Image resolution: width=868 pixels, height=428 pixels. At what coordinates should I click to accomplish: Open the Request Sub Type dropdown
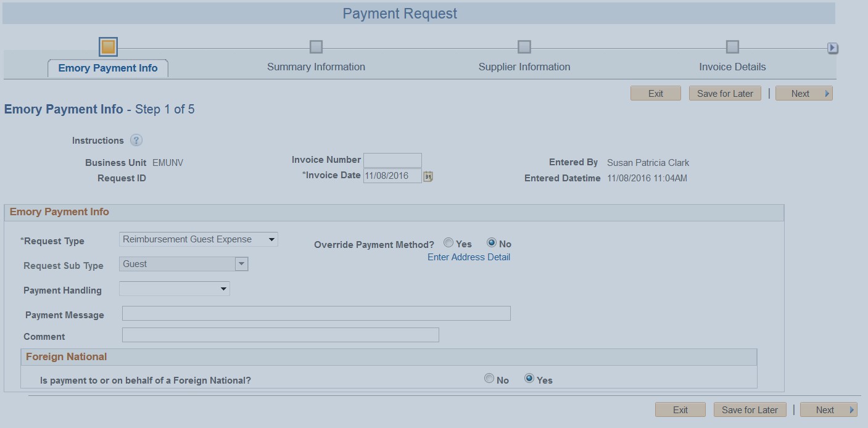pos(242,263)
